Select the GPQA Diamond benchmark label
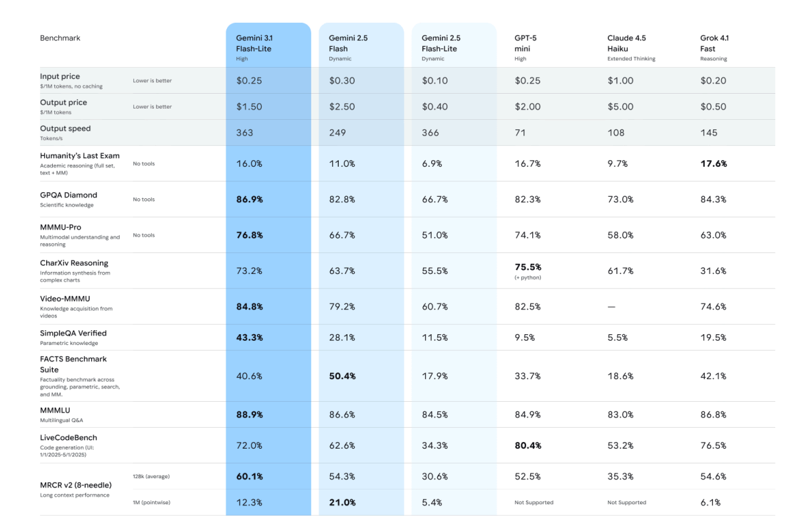Image resolution: width=812 pixels, height=529 pixels. tap(68, 195)
